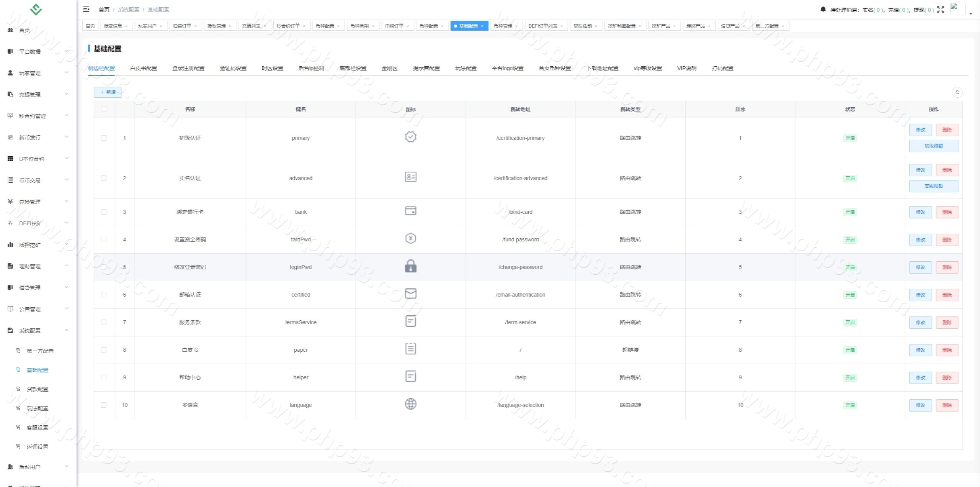Click the envelope icon in certified row
The width and height of the screenshot is (980, 487).
pos(410,294)
